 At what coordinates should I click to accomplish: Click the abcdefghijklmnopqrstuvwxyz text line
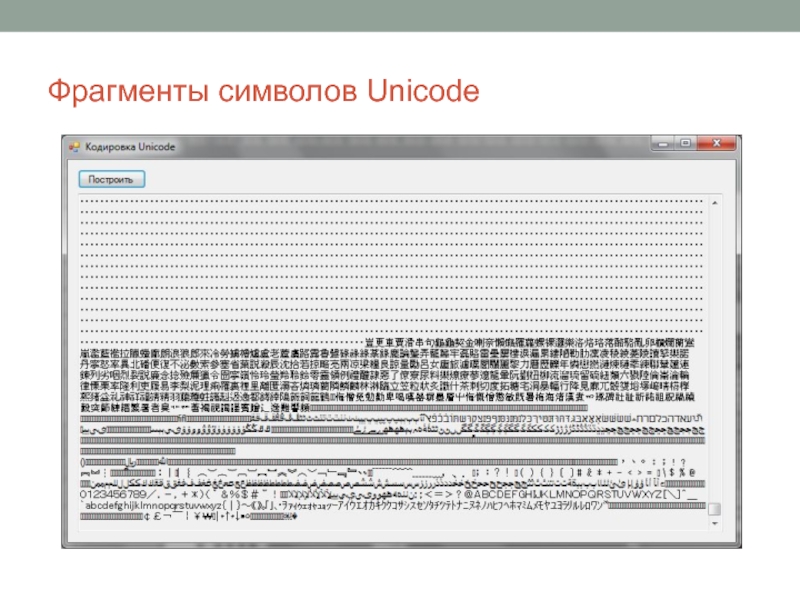pyautogui.click(x=153, y=506)
